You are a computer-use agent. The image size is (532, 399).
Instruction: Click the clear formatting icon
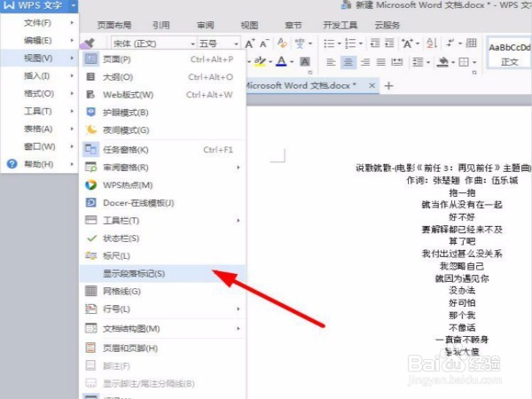click(x=282, y=43)
